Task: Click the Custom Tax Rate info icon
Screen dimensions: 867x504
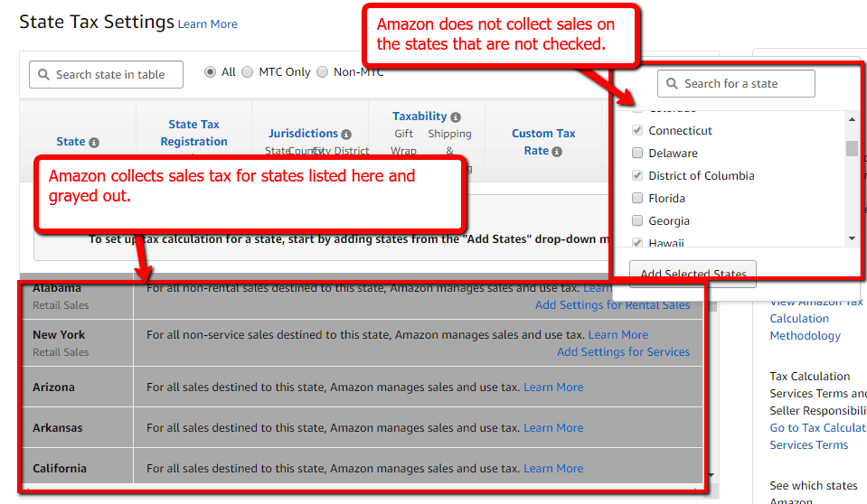Action: tap(557, 152)
